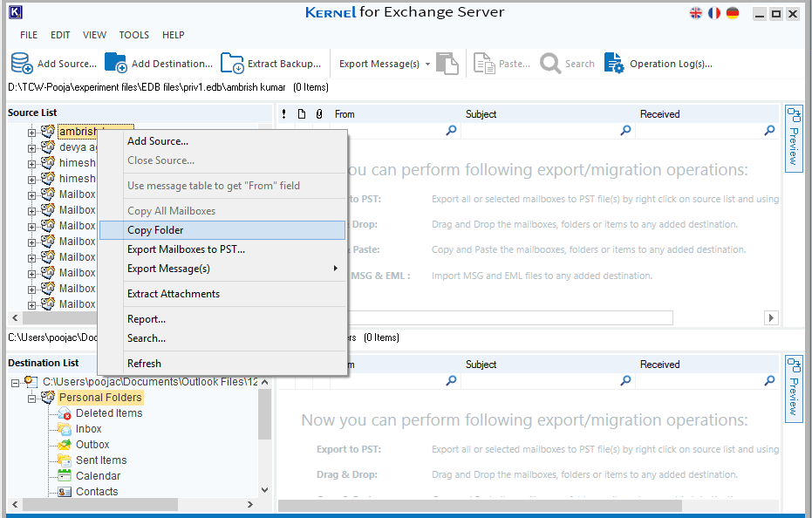Choose Extract Attachments from context menu
The width and height of the screenshot is (812, 518).
click(x=222, y=294)
